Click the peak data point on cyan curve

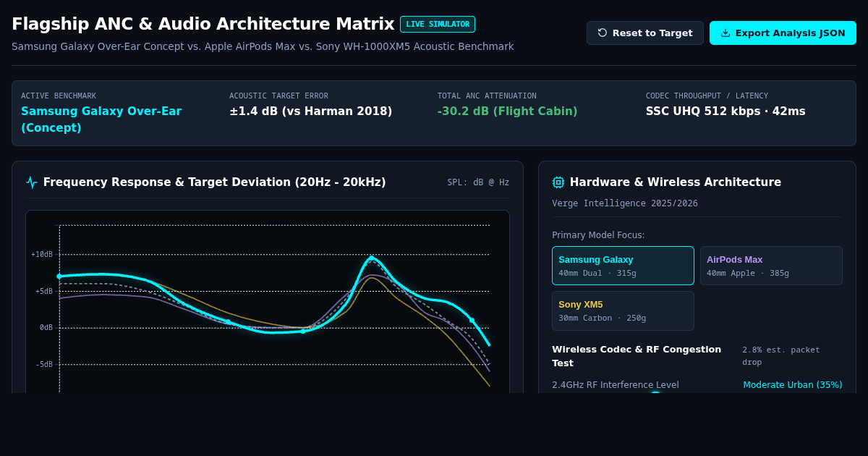[372, 258]
